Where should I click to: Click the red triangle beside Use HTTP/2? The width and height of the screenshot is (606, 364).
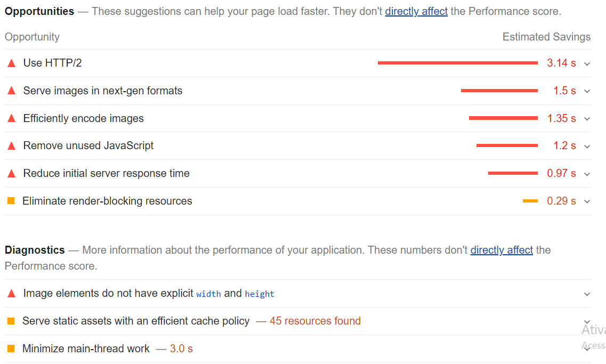coord(12,63)
